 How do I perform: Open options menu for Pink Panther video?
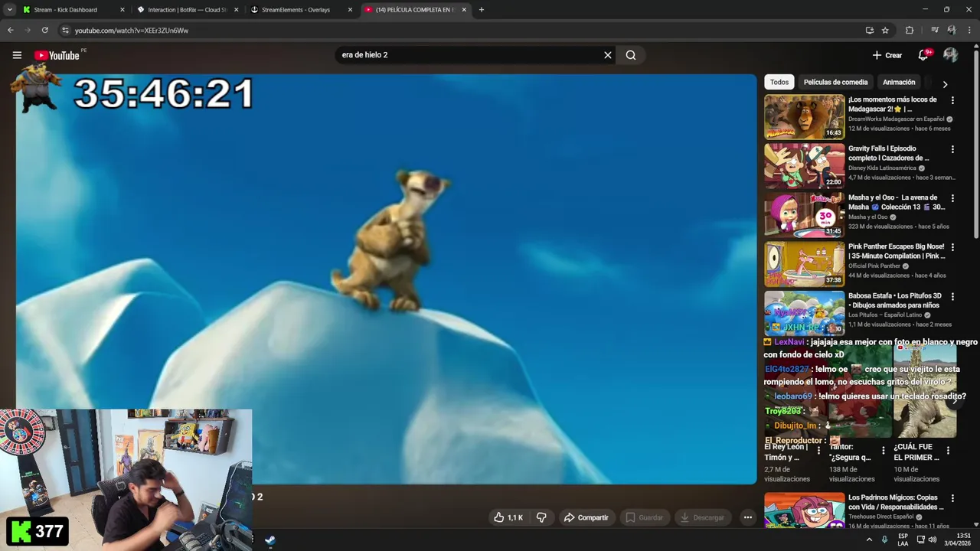tap(952, 247)
